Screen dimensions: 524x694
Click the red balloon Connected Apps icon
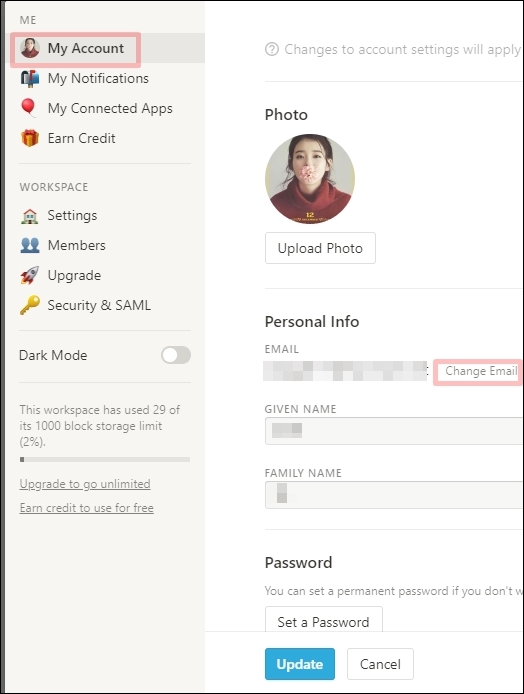[x=29, y=108]
